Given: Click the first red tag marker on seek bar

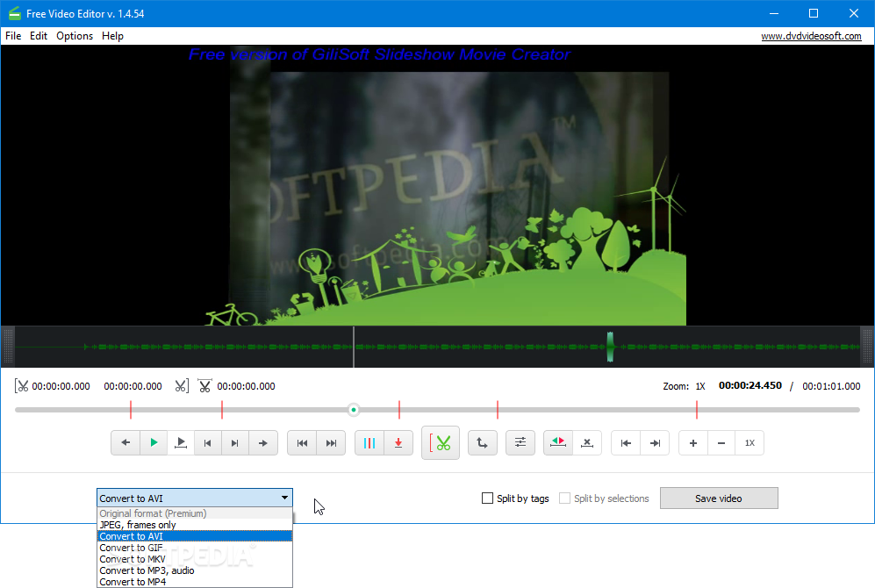Looking at the screenshot, I should point(131,410).
